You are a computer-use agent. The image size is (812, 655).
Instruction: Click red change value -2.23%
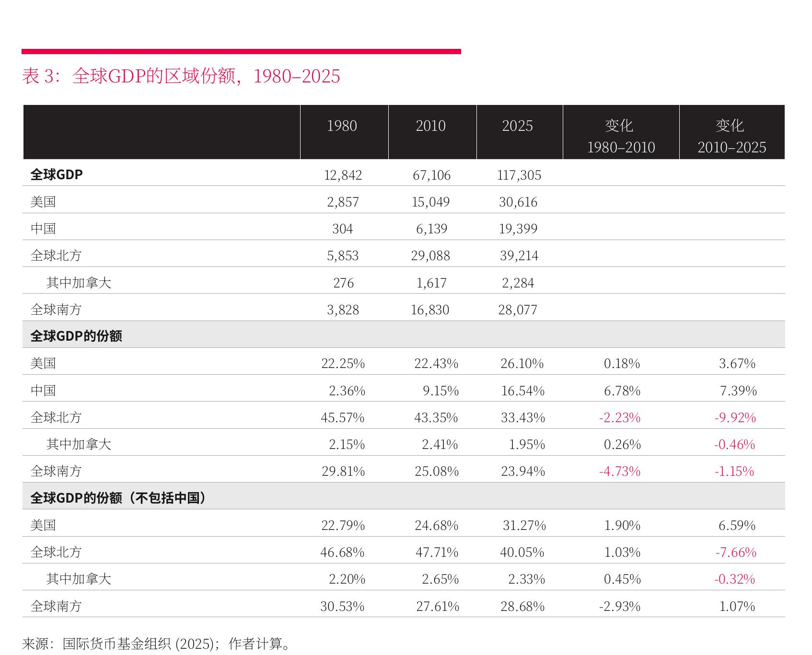click(x=620, y=418)
